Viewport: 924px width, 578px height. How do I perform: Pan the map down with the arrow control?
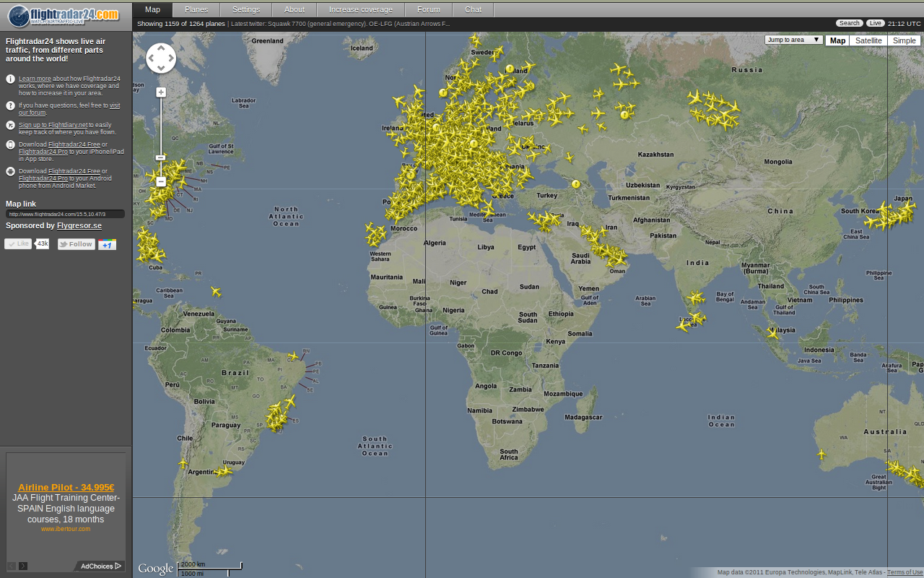(161, 67)
